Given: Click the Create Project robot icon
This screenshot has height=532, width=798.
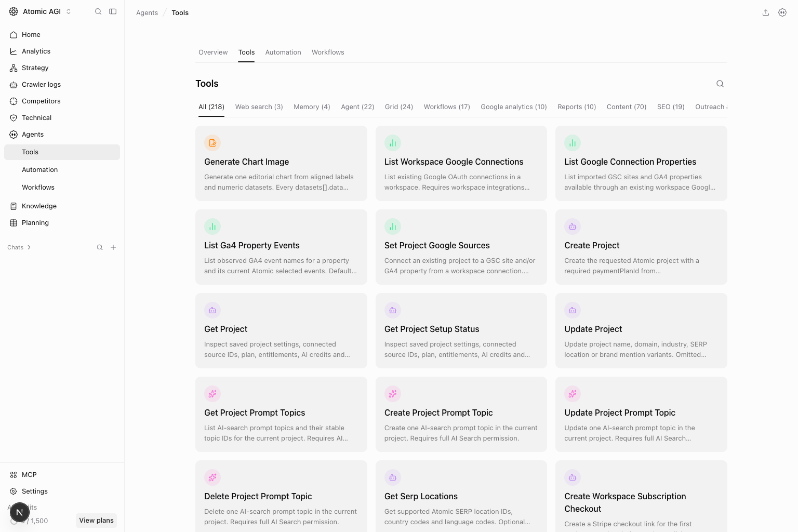Looking at the screenshot, I should coord(573,227).
